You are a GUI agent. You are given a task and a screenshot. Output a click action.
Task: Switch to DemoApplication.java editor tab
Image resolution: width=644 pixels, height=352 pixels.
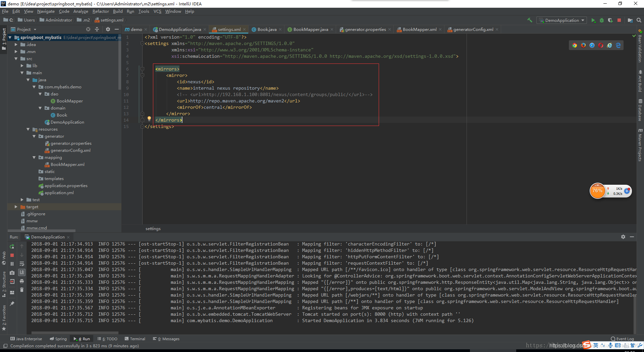(180, 30)
